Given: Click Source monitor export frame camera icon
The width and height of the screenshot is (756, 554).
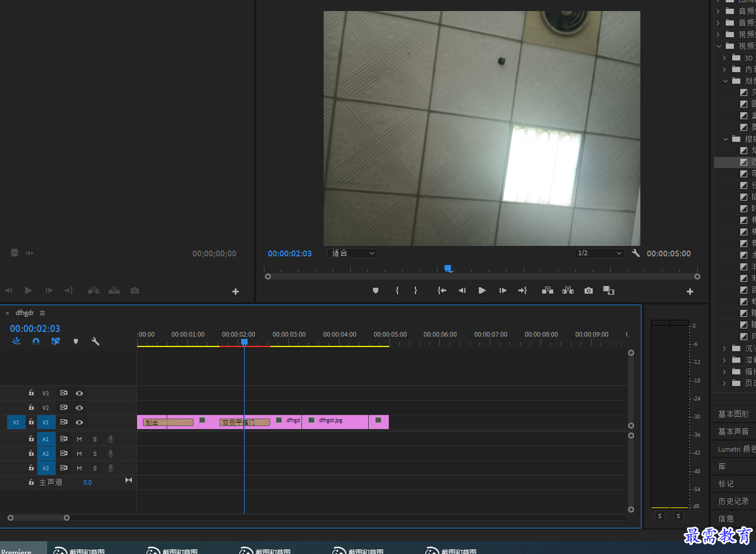Looking at the screenshot, I should [135, 290].
